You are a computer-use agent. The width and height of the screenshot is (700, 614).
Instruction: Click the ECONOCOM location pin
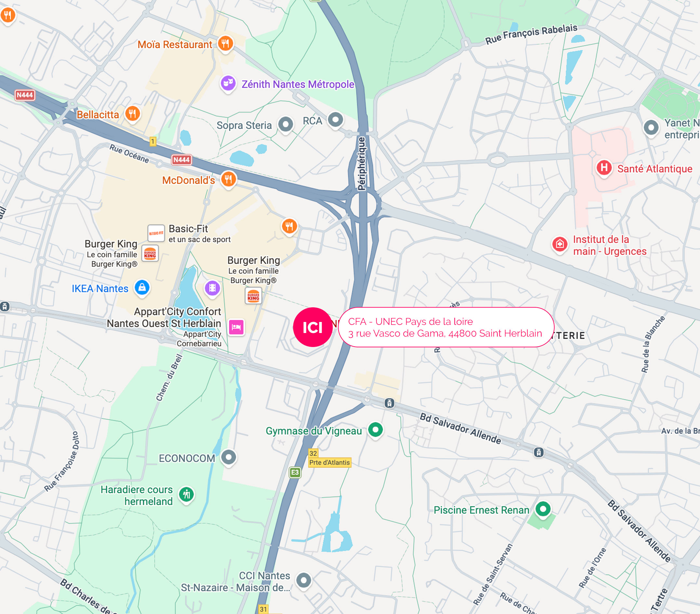[229, 457]
